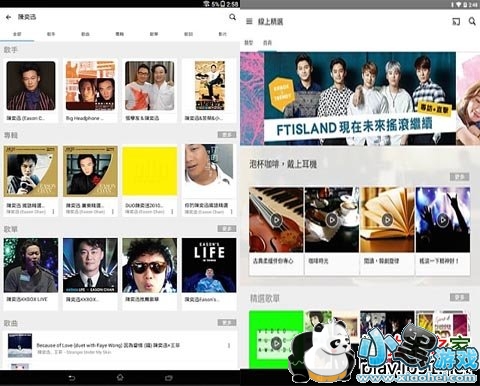Screen dimensions: 480x386
Task: Tap the more button for 專輯 section
Action: (227, 135)
